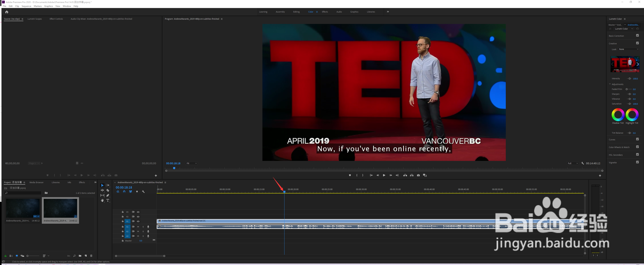Screen dimensions: 644x265
Task: Toggle V1 track output eye
Action: pos(138,221)
